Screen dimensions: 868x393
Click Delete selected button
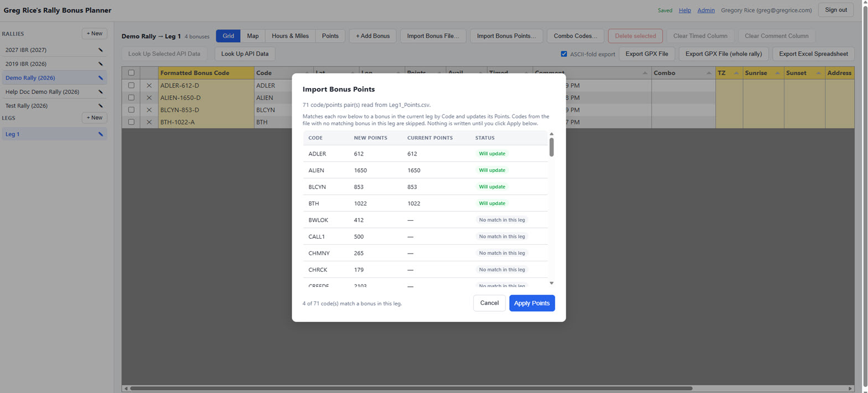click(635, 36)
